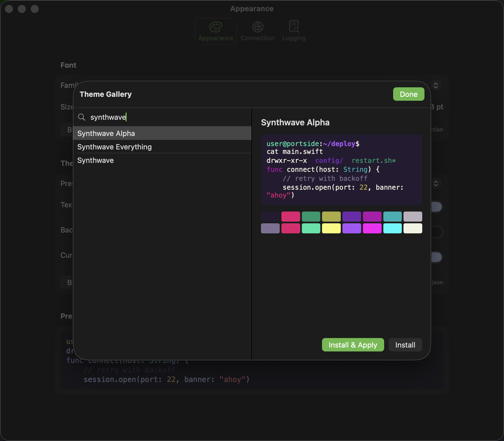This screenshot has width=504, height=441.
Task: Click the bright cyan swatch
Action: 393,228
